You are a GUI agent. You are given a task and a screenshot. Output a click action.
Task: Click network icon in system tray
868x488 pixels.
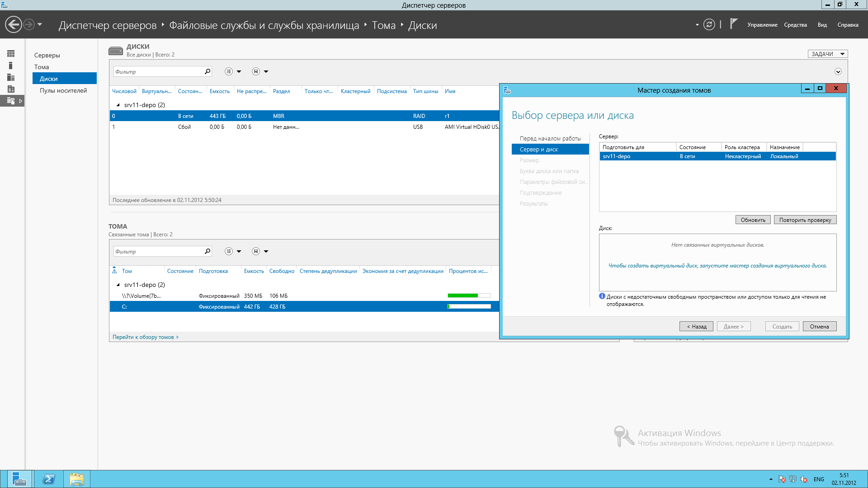point(793,479)
